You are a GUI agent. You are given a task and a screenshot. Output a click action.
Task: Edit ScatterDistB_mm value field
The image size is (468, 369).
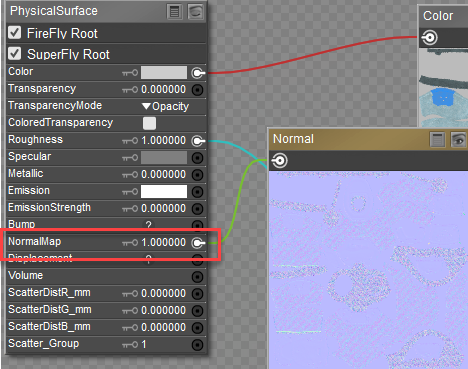pyautogui.click(x=163, y=327)
